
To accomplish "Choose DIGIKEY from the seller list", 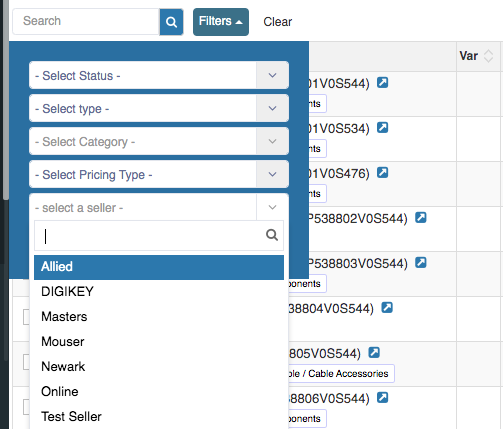I will 159,292.
